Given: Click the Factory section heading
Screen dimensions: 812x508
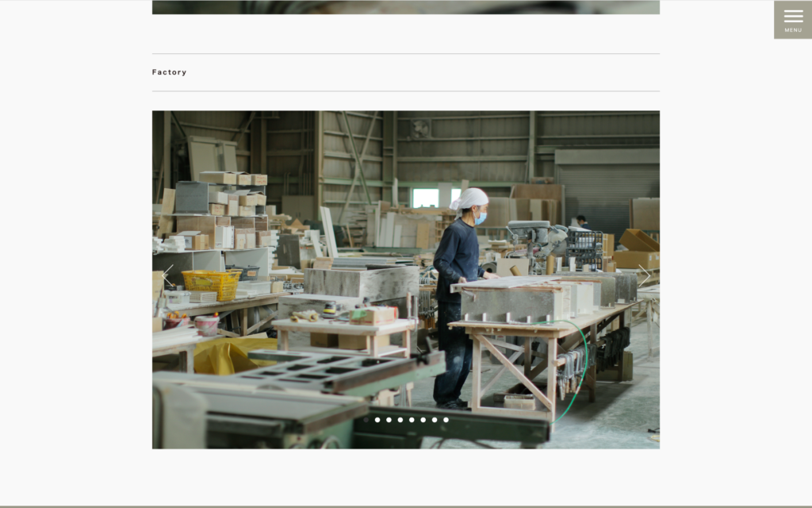Looking at the screenshot, I should [170, 72].
